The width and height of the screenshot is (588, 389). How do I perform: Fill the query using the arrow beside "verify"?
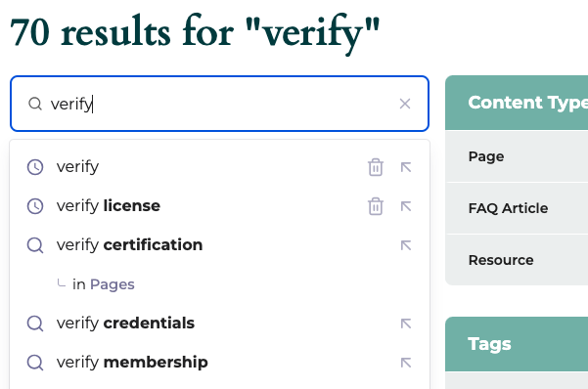(406, 167)
